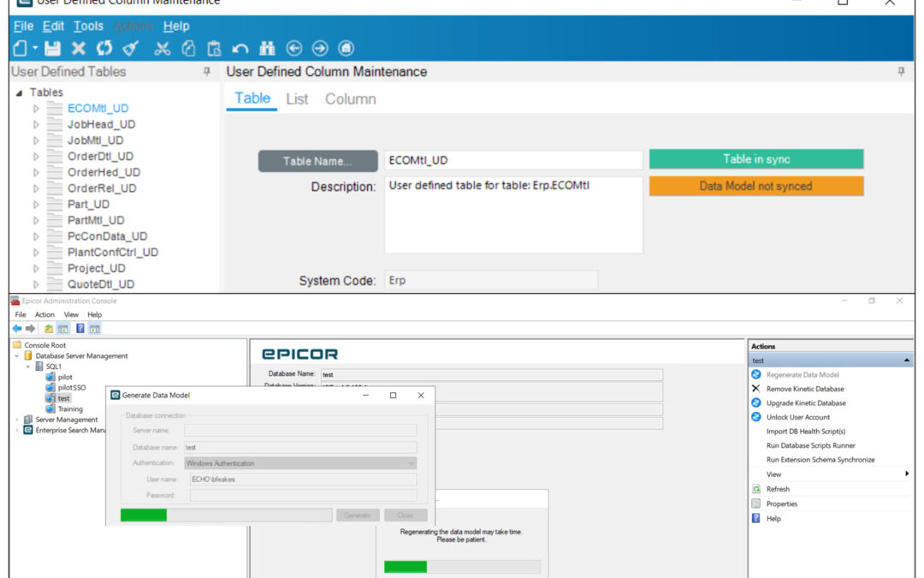Click the Home round toolbar icon

(346, 48)
